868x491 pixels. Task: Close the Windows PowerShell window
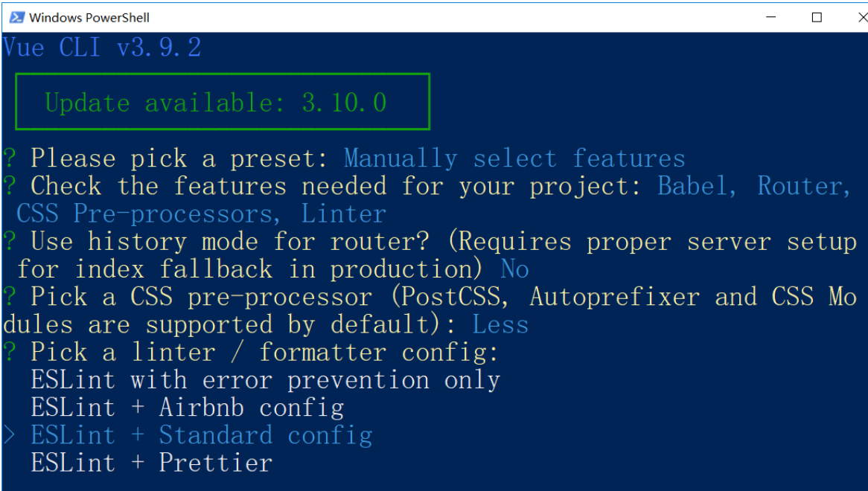(863, 17)
